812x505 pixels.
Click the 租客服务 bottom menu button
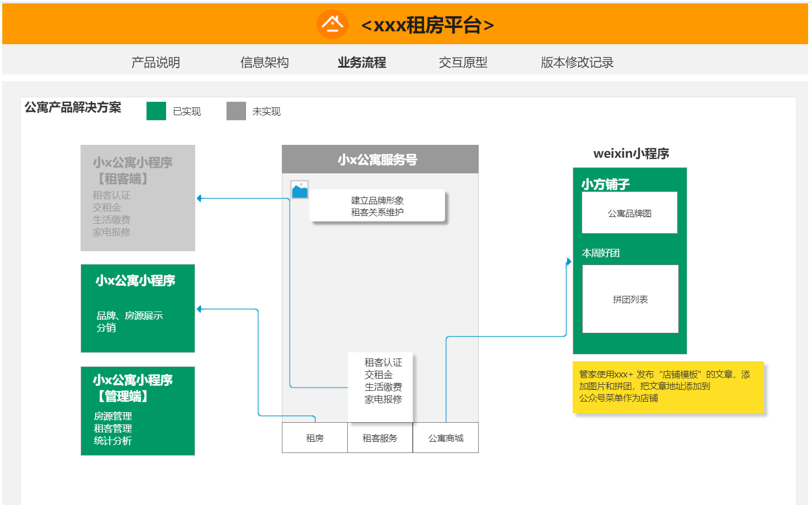pos(380,438)
